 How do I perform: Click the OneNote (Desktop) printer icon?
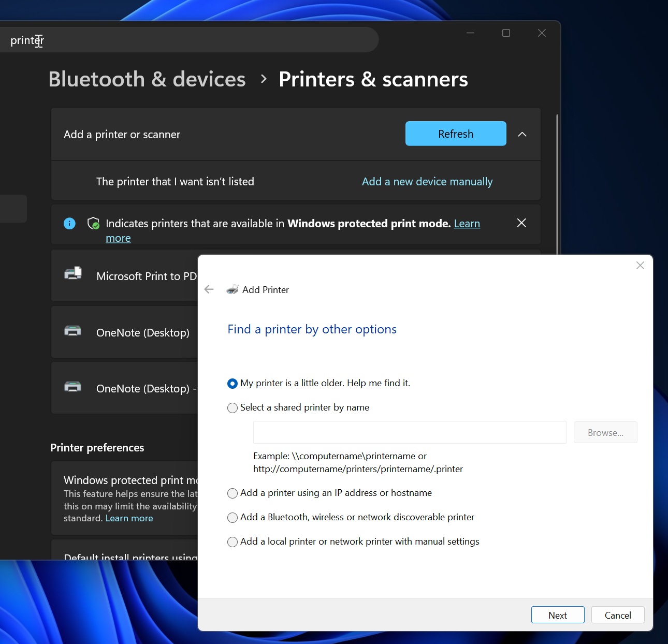coord(73,330)
